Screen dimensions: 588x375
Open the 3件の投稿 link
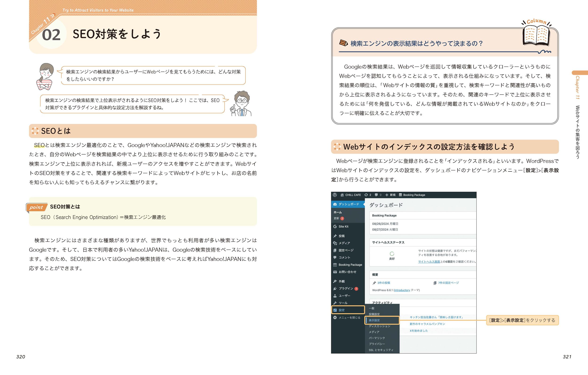click(384, 283)
